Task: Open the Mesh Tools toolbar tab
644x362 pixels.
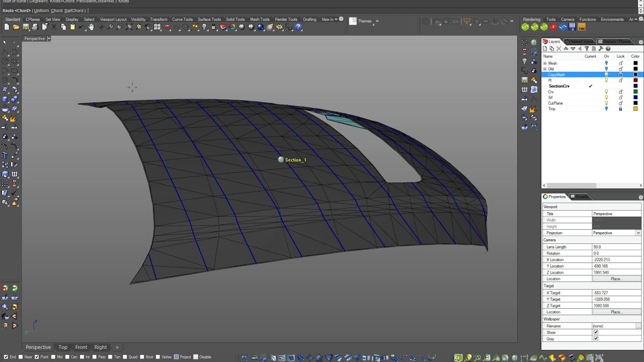Action: pos(260,19)
